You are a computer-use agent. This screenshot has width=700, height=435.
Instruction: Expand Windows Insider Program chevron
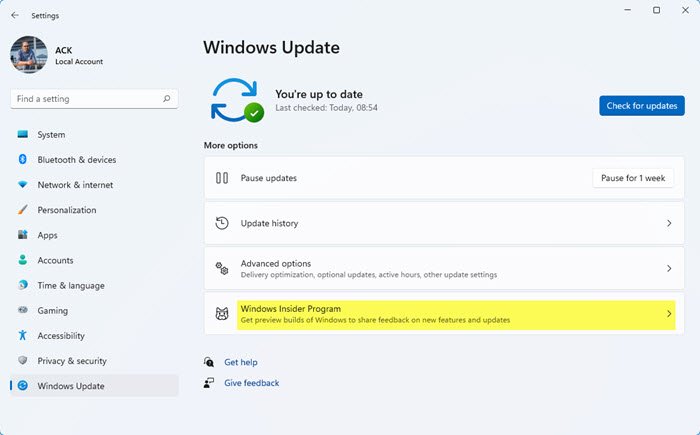pos(669,314)
